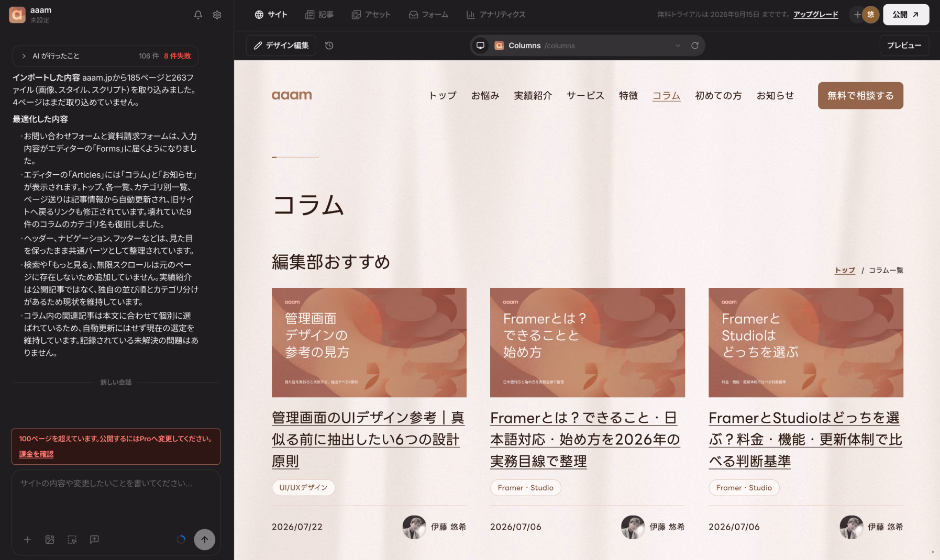Add a collaborator with the plus icon

point(857,15)
